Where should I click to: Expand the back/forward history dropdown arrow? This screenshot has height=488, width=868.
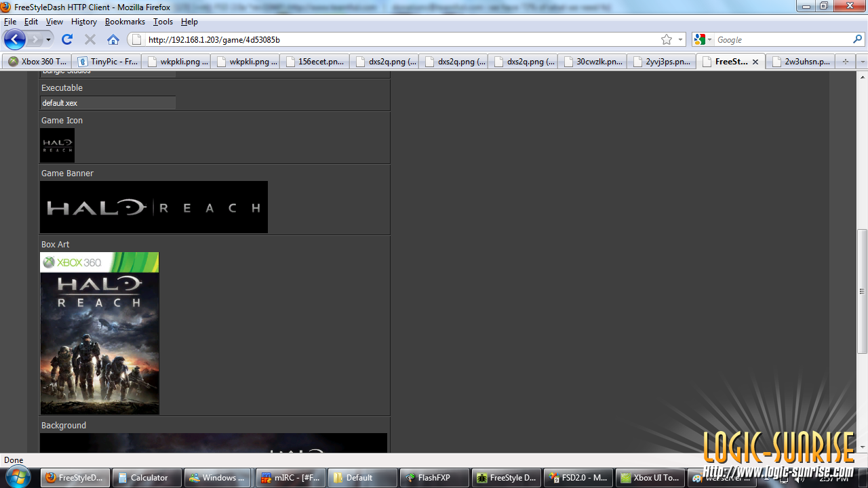(x=48, y=40)
